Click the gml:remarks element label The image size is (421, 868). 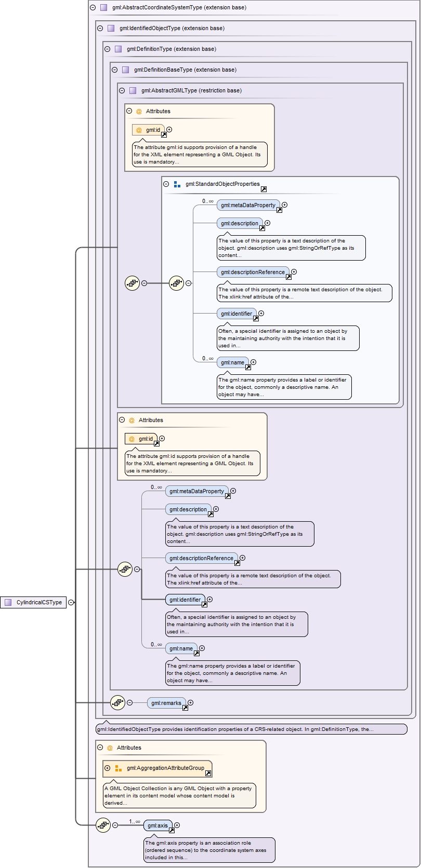pyautogui.click(x=165, y=702)
